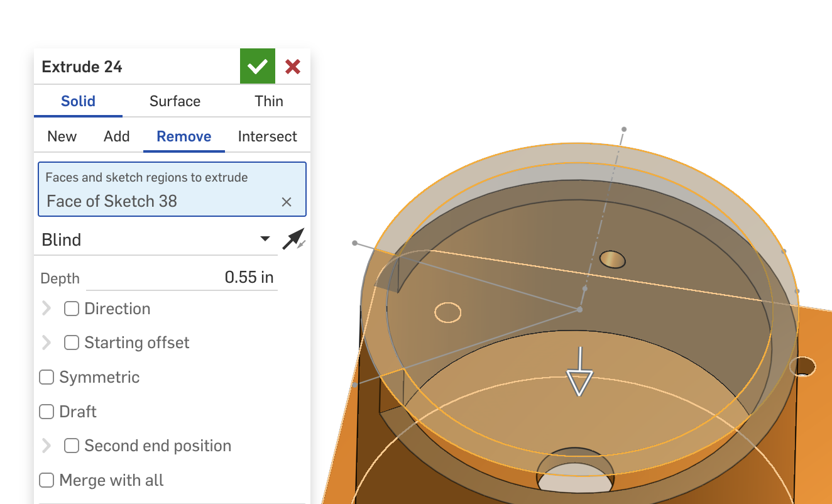Enable the Direction checkbox
This screenshot has height=504, width=832.
pos(72,309)
